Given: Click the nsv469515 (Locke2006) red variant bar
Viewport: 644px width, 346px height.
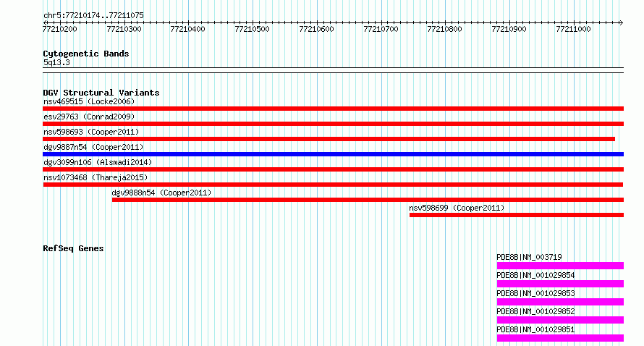Looking at the screenshot, I should click(333, 109).
